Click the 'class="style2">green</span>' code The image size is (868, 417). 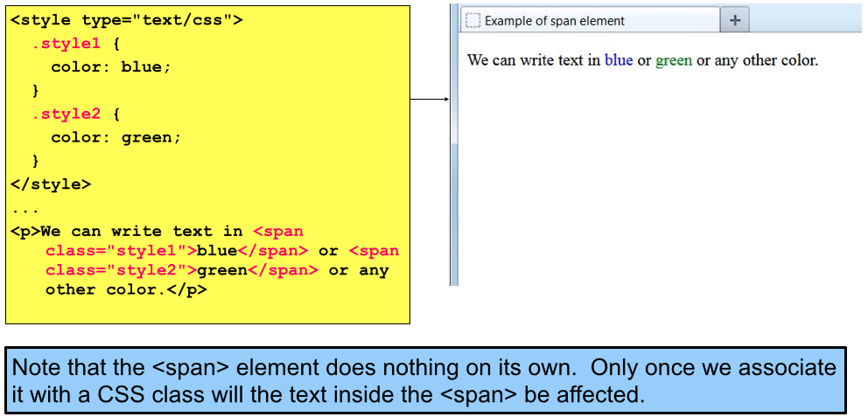coord(182,271)
